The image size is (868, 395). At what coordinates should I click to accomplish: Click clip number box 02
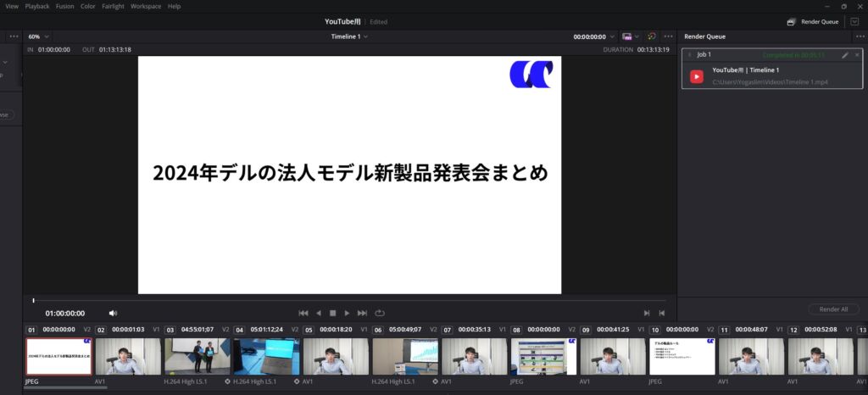[x=101, y=330]
